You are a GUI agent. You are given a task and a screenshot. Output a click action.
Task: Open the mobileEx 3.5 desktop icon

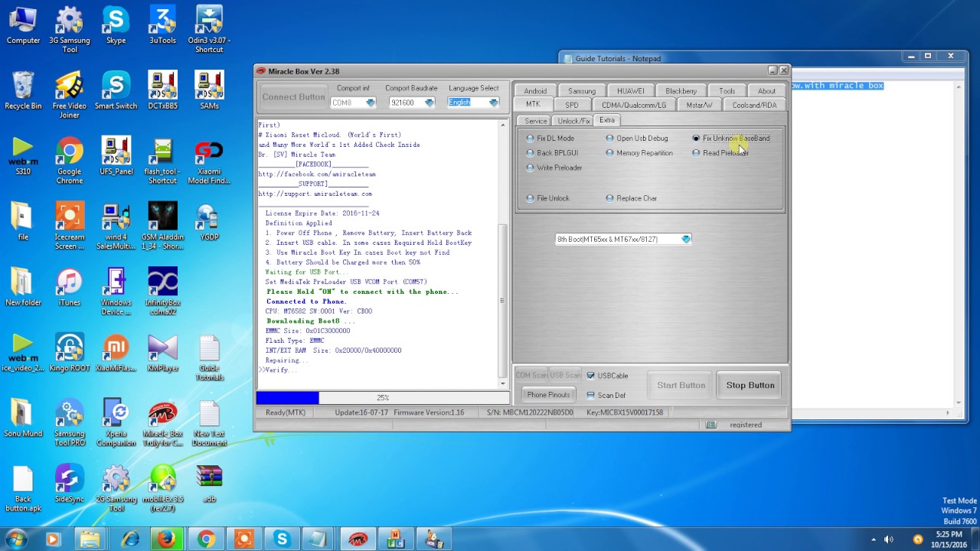tap(162, 488)
